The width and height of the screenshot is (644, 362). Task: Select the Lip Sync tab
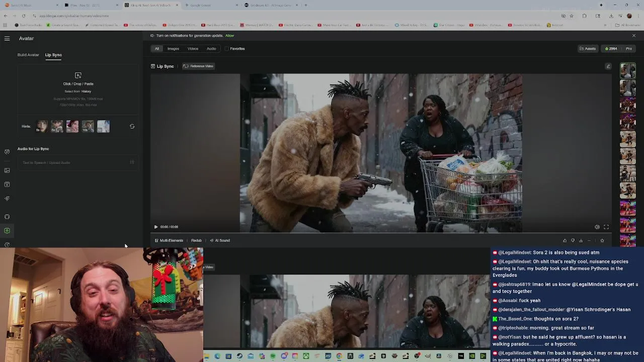point(53,55)
